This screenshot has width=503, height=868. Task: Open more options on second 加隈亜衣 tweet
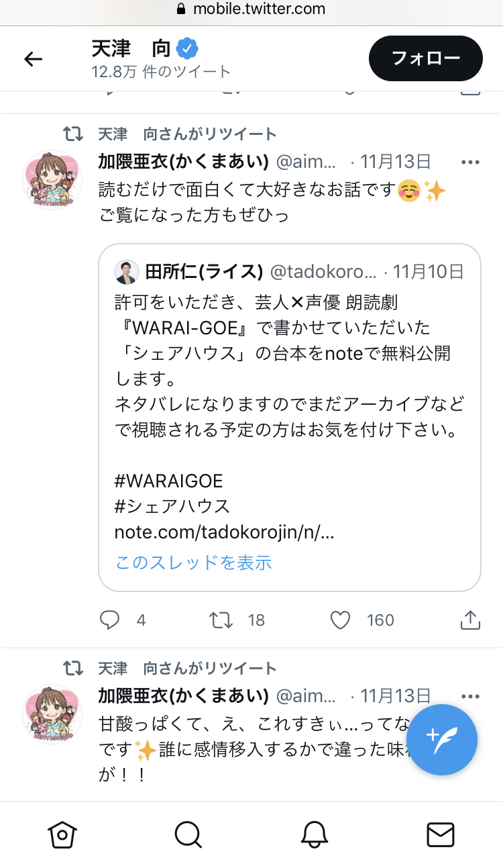(x=471, y=696)
